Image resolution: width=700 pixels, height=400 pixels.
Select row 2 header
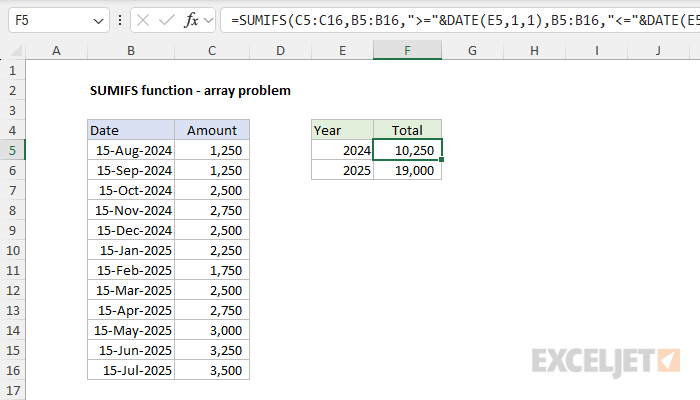click(x=12, y=90)
